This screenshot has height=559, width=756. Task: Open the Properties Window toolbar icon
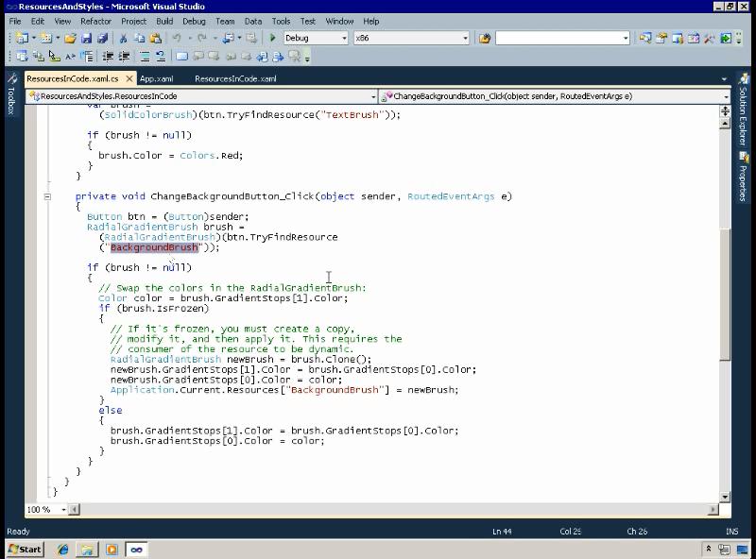661,38
